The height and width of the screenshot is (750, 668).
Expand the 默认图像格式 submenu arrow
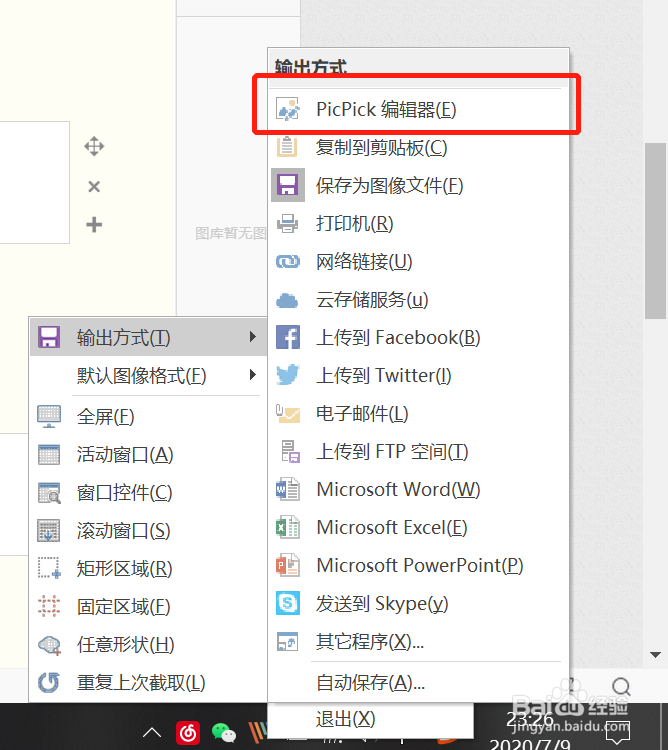[253, 375]
